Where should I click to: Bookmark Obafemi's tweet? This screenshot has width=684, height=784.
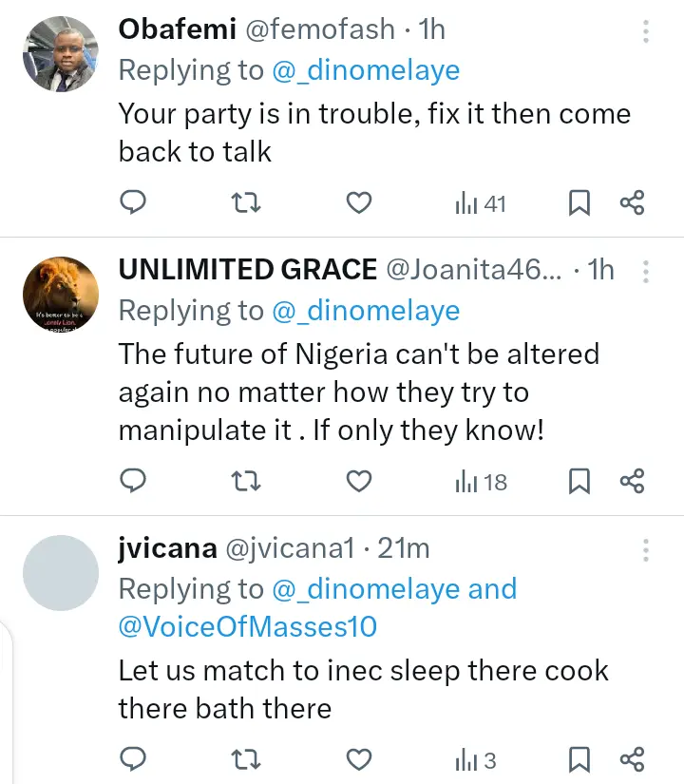click(x=579, y=202)
